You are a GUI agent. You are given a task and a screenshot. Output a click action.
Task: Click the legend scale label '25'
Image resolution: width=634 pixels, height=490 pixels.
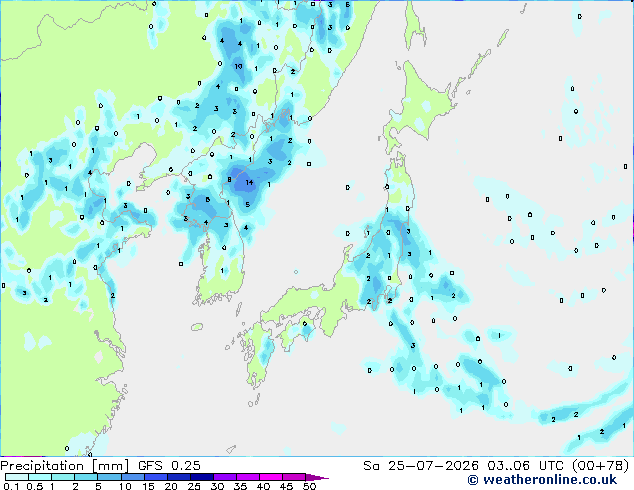pyautogui.click(x=194, y=486)
